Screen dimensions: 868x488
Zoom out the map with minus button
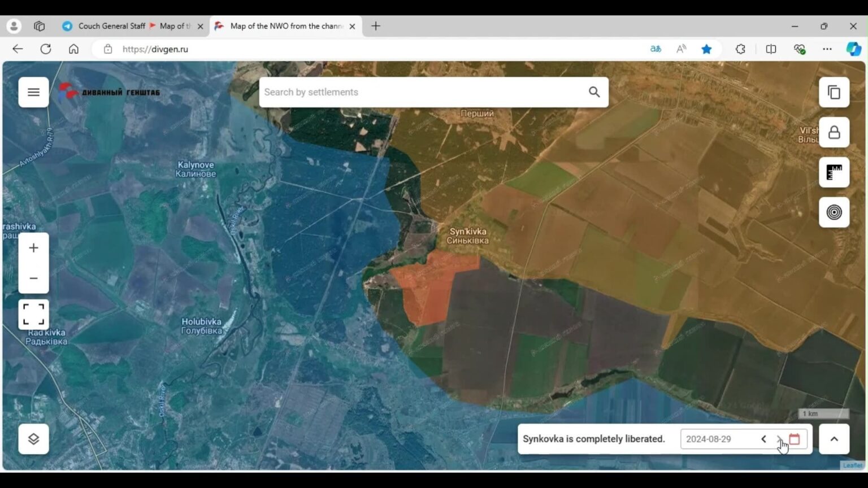[33, 278]
